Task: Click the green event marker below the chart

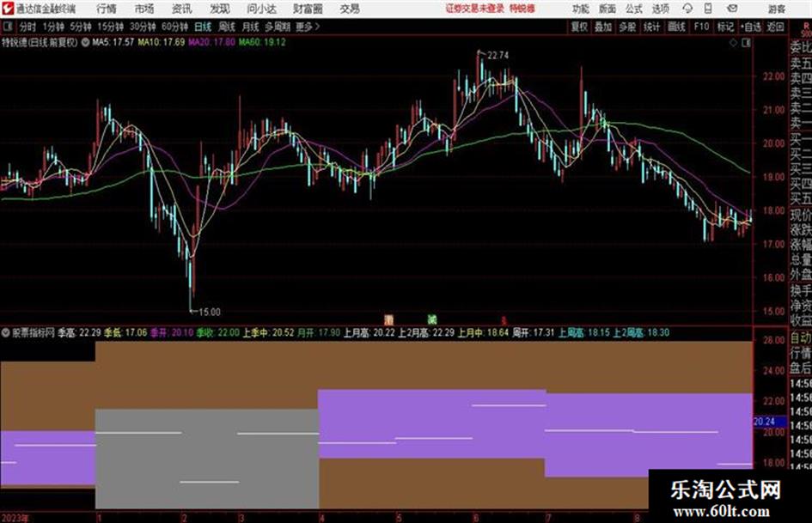Action: click(432, 319)
